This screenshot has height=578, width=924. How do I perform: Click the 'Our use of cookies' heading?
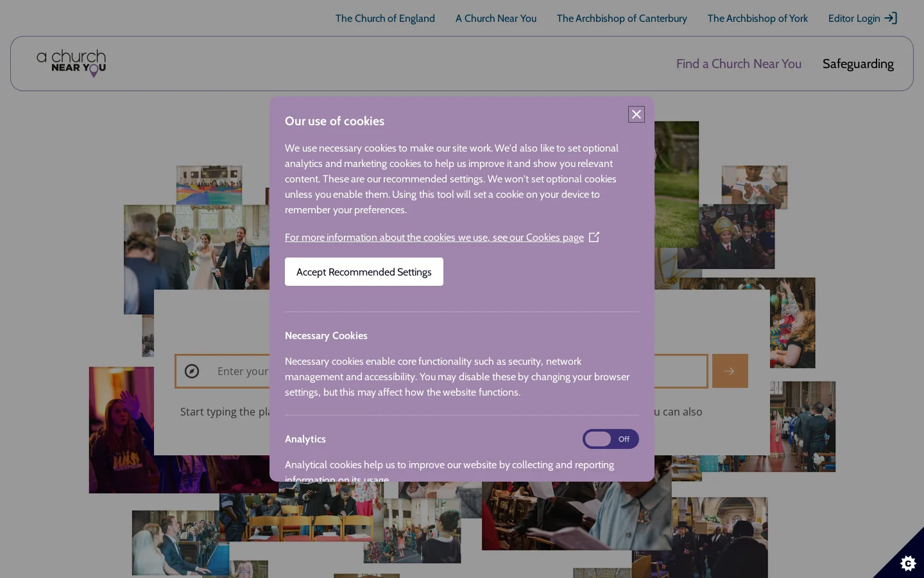tap(334, 121)
